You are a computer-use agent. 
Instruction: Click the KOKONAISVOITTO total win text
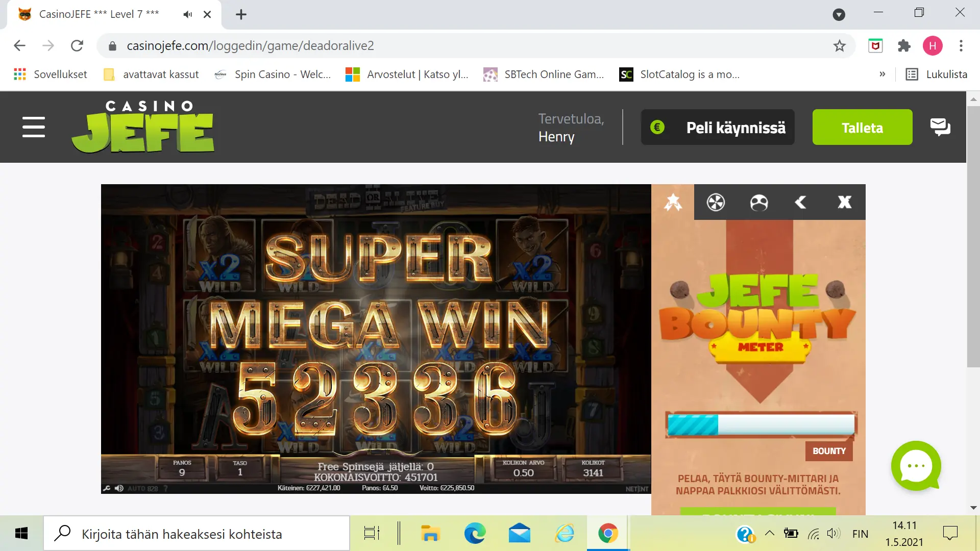376,478
